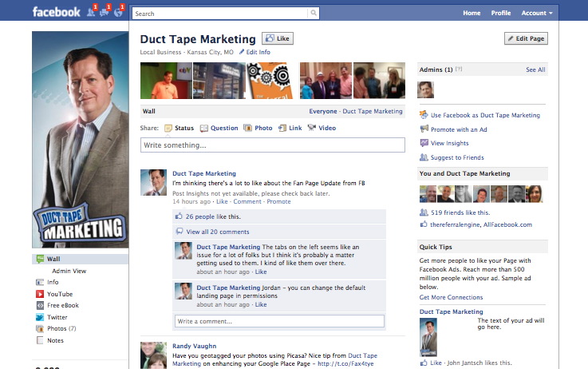The width and height of the screenshot is (588, 369).
Task: Open messages icon in top bar
Action: [105, 12]
